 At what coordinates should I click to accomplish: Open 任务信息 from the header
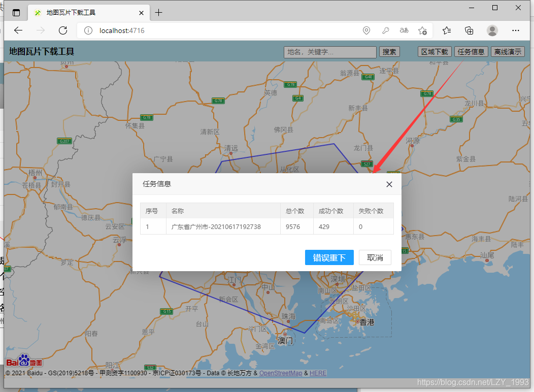pos(471,52)
